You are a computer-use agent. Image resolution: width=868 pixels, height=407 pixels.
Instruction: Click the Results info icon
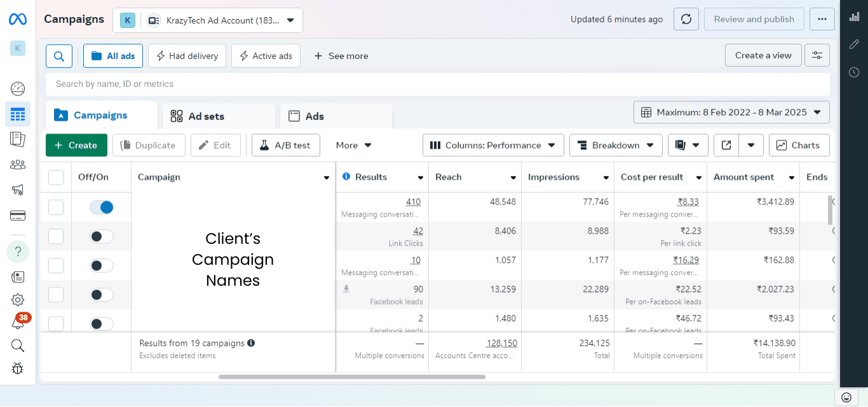[x=346, y=177]
